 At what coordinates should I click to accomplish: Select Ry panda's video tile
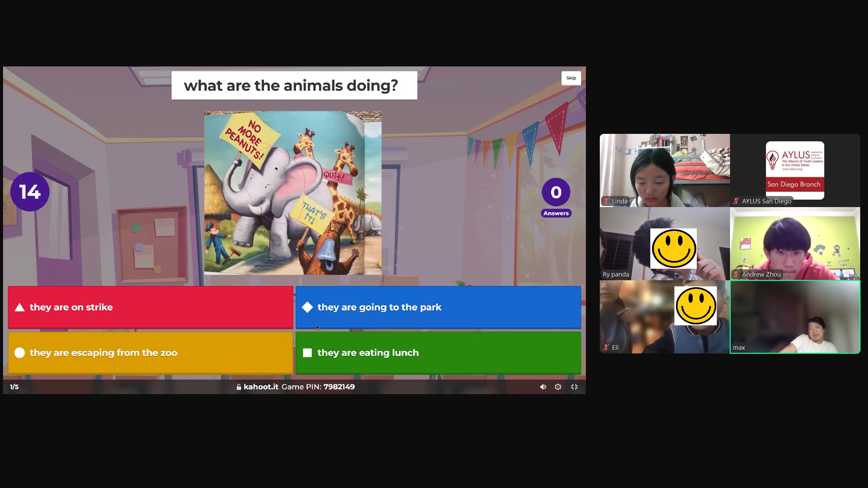tap(665, 243)
